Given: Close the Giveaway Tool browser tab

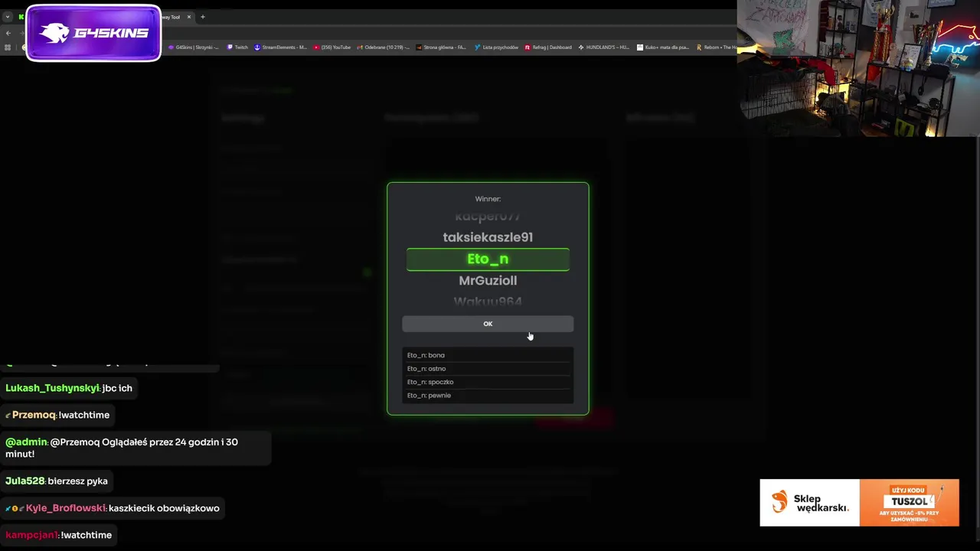Looking at the screenshot, I should (x=189, y=17).
